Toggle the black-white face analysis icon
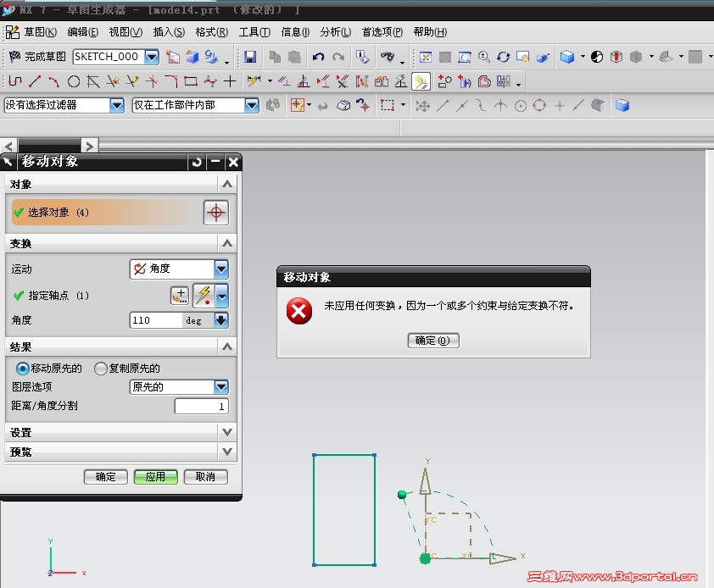Screen dimensions: 714x588 pos(597,57)
